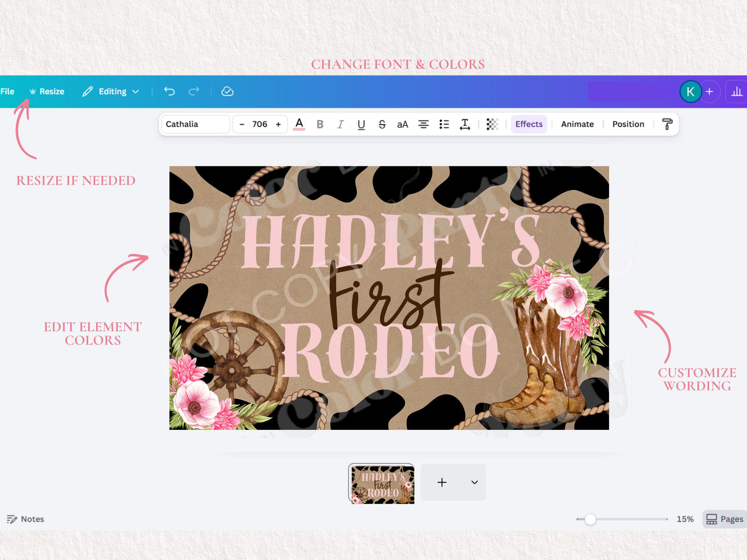Add a new page with plus button
This screenshot has width=747, height=560.
pos(442,483)
